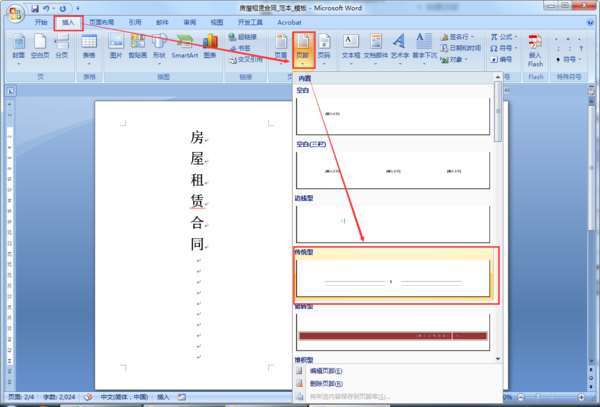Change language 中文(简体,中国) in status bar
600x407 pixels.
(124, 397)
